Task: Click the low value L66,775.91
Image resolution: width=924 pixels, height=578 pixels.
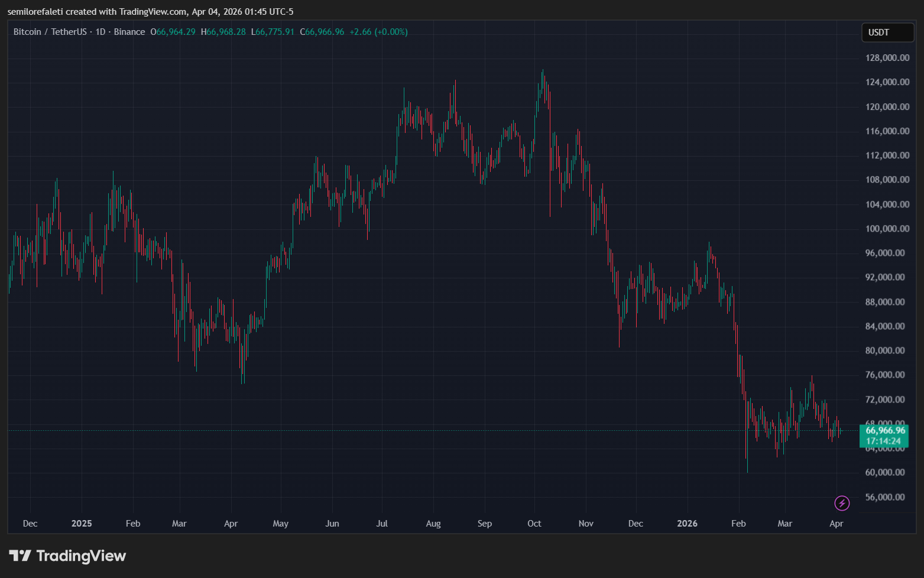Action: tap(273, 32)
